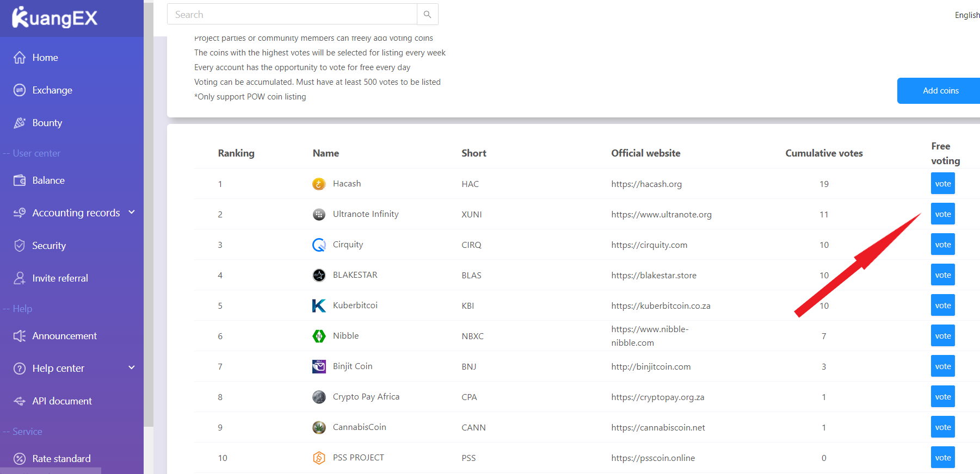Click the Hacash coin logo
Screen dimensions: 980x474
pos(319,184)
